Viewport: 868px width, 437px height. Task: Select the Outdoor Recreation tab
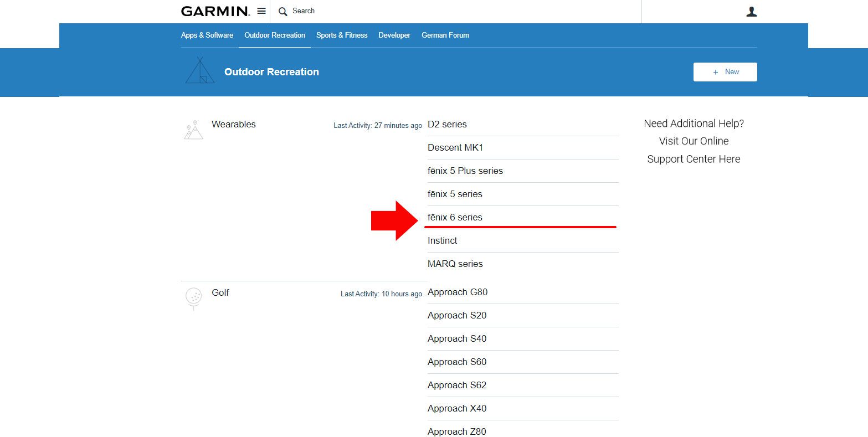coord(275,35)
